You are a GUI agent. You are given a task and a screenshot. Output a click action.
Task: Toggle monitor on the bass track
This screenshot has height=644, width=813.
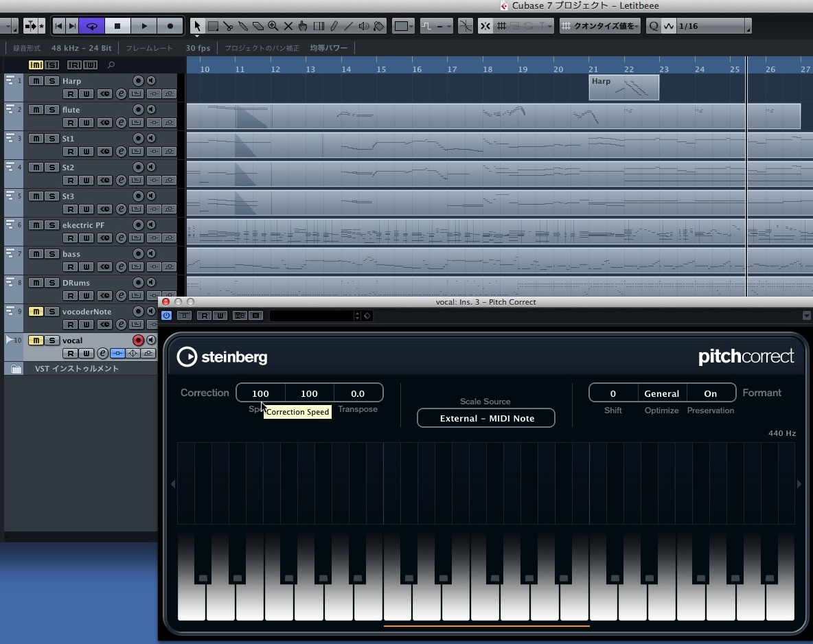151,253
